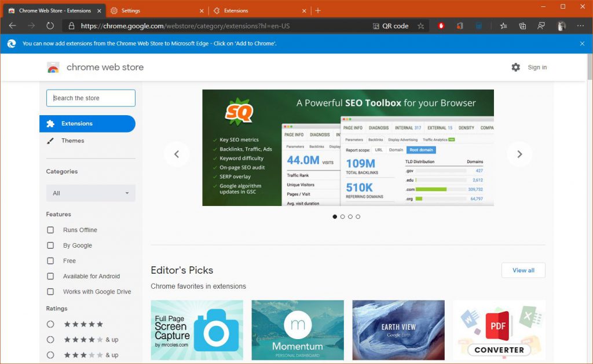Open Full Page Screen Capture extension
Viewport: 593px width, 364px height.
point(197,330)
